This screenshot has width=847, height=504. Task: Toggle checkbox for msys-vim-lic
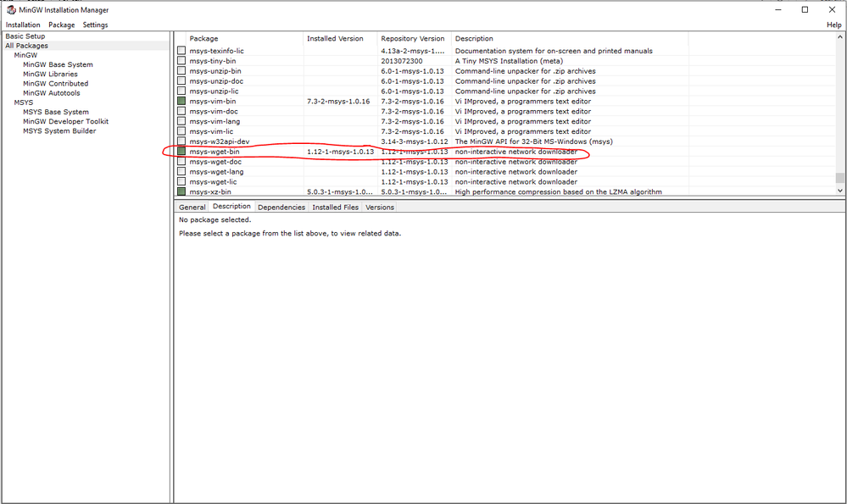(181, 131)
